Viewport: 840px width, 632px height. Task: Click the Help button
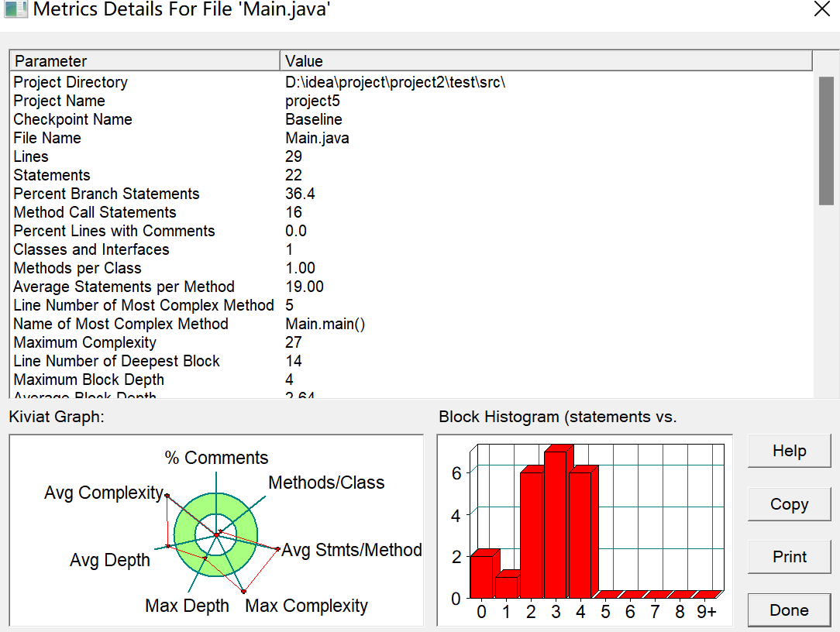[789, 451]
